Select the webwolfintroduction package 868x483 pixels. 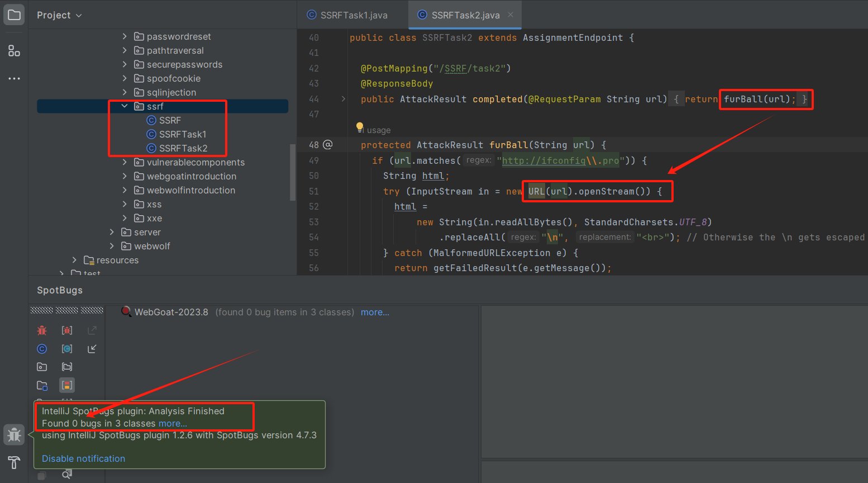click(x=184, y=190)
